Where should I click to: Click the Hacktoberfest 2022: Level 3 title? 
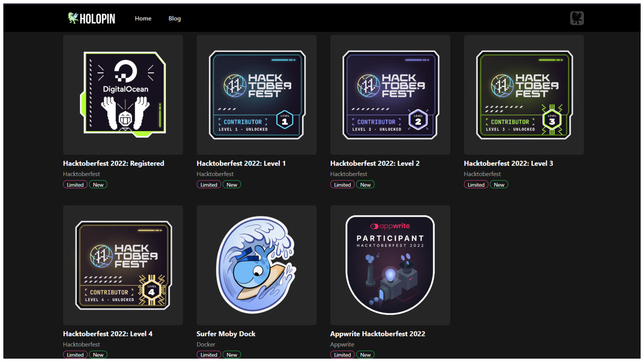point(508,163)
